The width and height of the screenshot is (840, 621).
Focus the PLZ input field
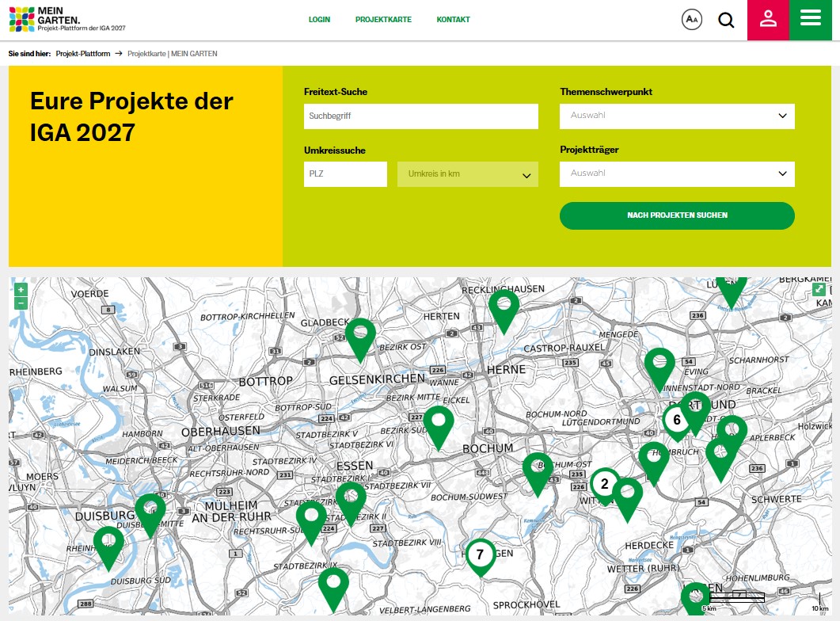click(x=345, y=174)
